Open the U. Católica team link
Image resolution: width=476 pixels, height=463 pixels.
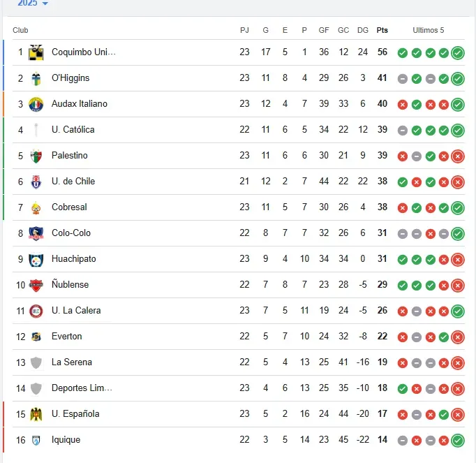click(73, 130)
